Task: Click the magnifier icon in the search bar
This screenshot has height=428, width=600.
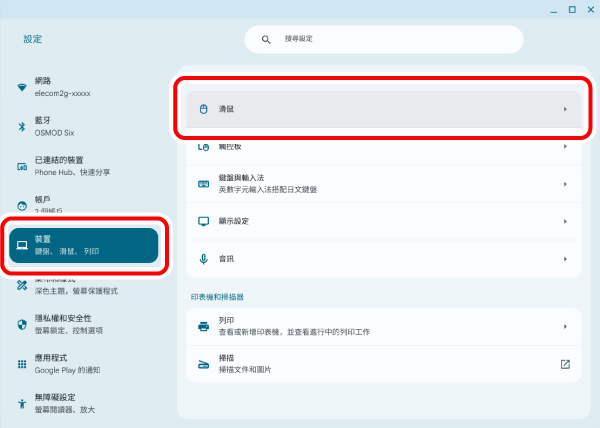Action: point(266,39)
